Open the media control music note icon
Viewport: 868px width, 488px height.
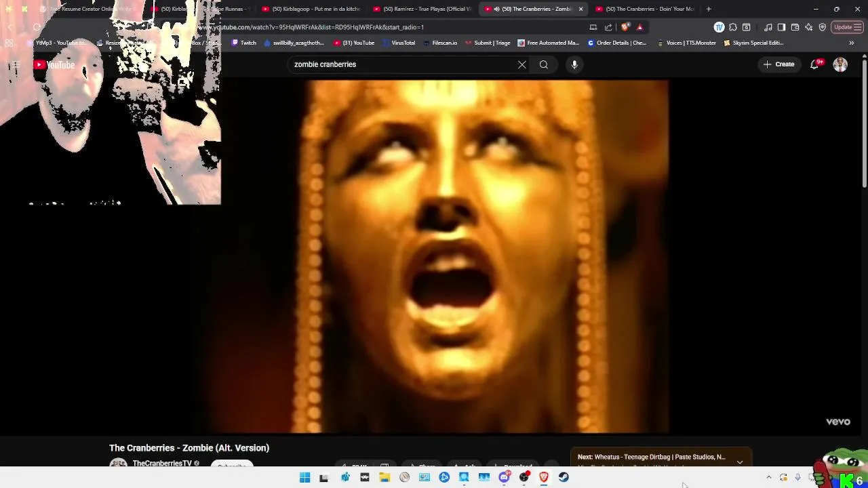click(x=768, y=27)
